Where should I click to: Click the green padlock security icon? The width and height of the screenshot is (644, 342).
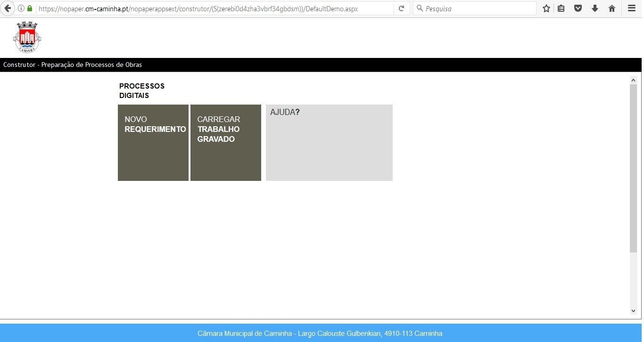[x=30, y=8]
